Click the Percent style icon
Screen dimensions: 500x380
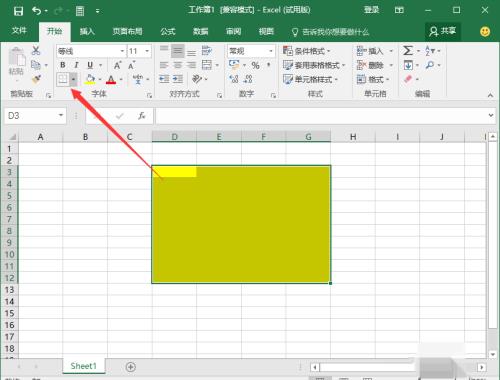[x=255, y=65]
